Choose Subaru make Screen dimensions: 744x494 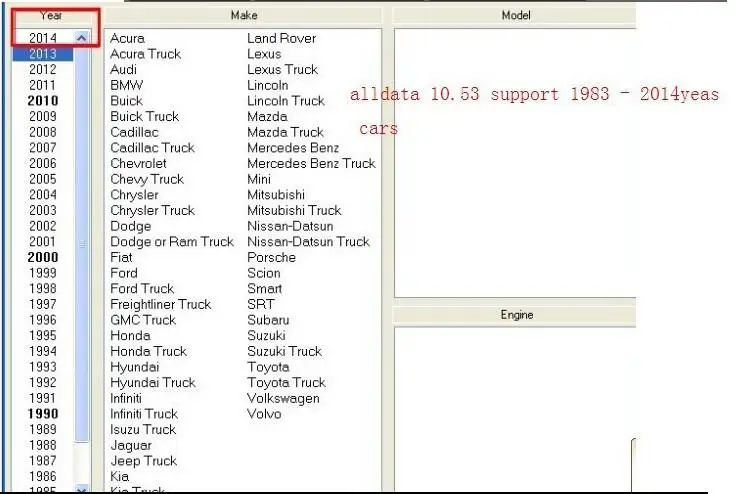pyautogui.click(x=268, y=320)
